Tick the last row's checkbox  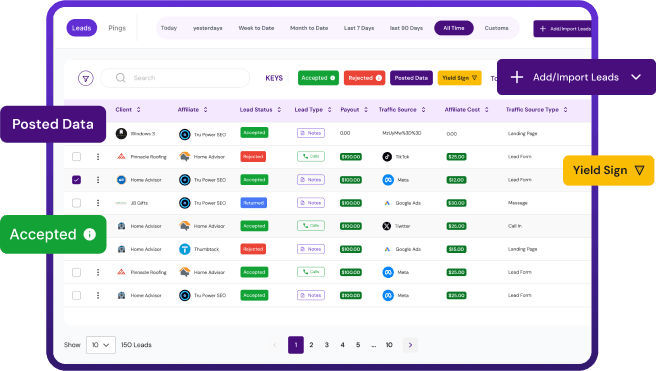click(x=76, y=295)
